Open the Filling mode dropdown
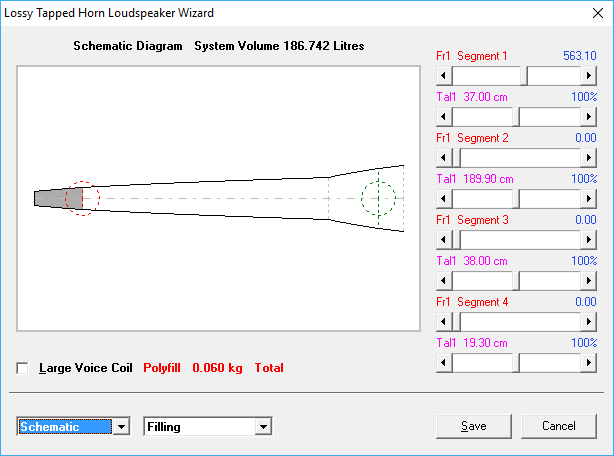Viewport: 614px width, 456px height. coord(263,427)
